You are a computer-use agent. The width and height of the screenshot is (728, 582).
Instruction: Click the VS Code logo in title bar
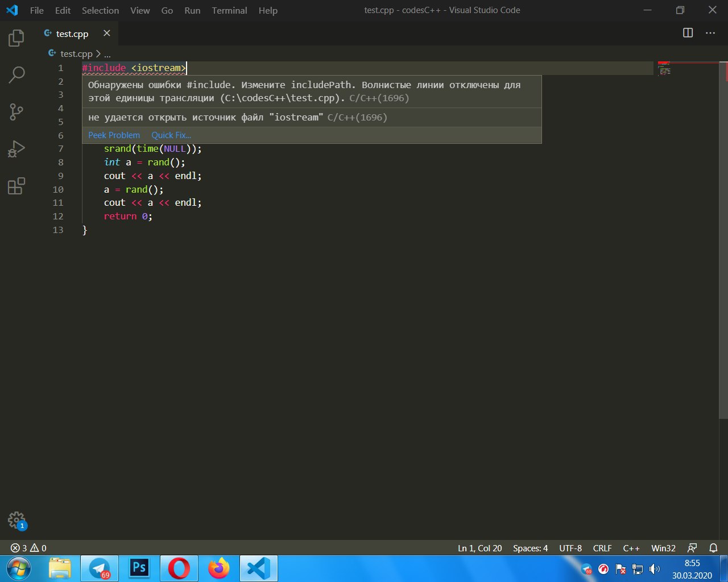pyautogui.click(x=12, y=10)
